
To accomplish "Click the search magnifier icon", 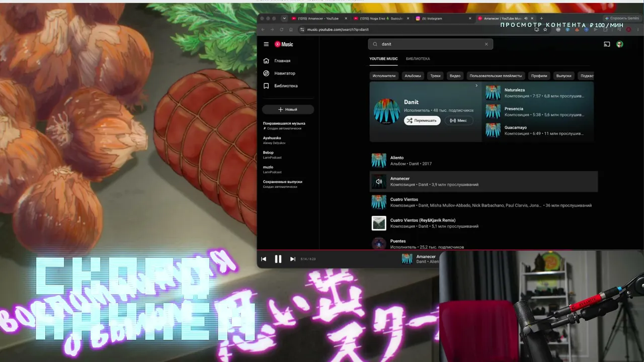I will pos(375,44).
